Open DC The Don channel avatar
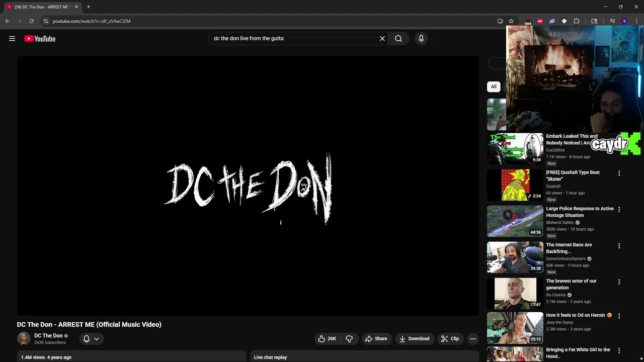Image resolution: width=644 pixels, height=362 pixels. (x=24, y=339)
